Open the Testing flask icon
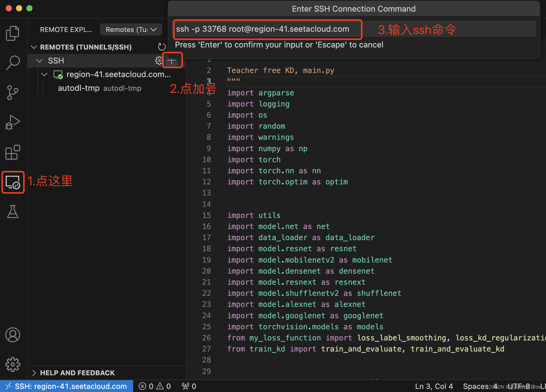The image size is (546, 392). (x=12, y=212)
